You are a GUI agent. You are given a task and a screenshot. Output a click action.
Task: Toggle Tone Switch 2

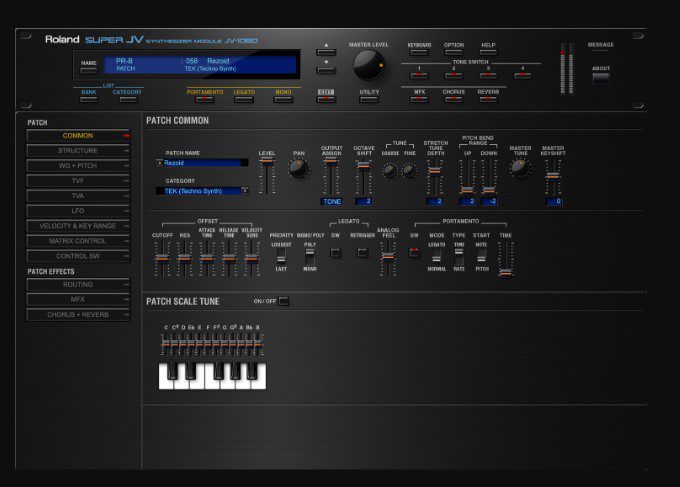point(454,75)
